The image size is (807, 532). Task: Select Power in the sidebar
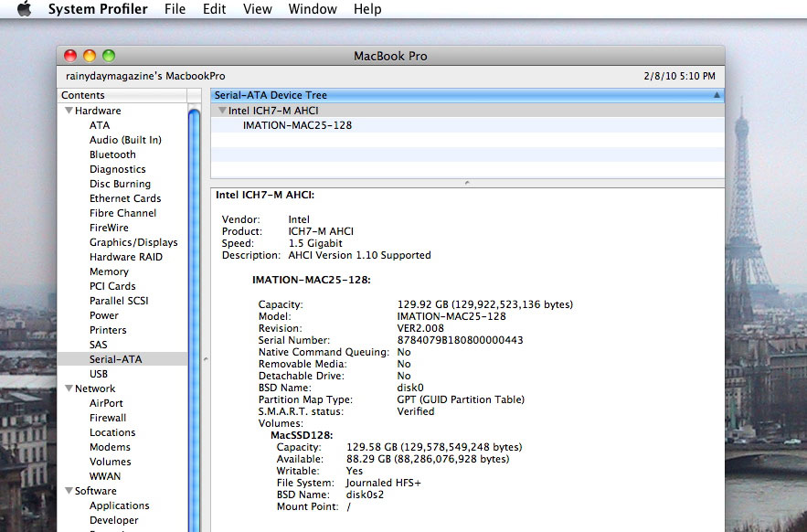pyautogui.click(x=103, y=315)
